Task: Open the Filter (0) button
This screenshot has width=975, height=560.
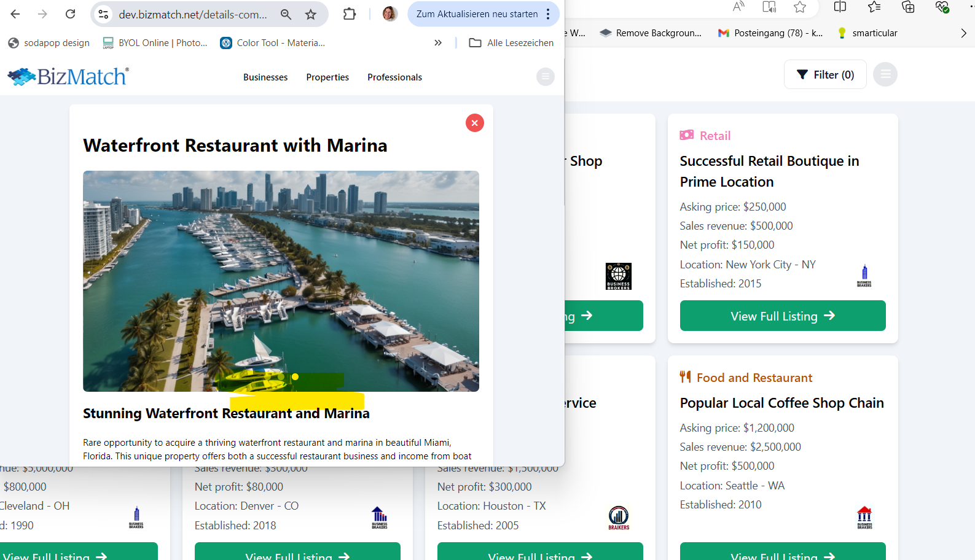Action: click(825, 75)
